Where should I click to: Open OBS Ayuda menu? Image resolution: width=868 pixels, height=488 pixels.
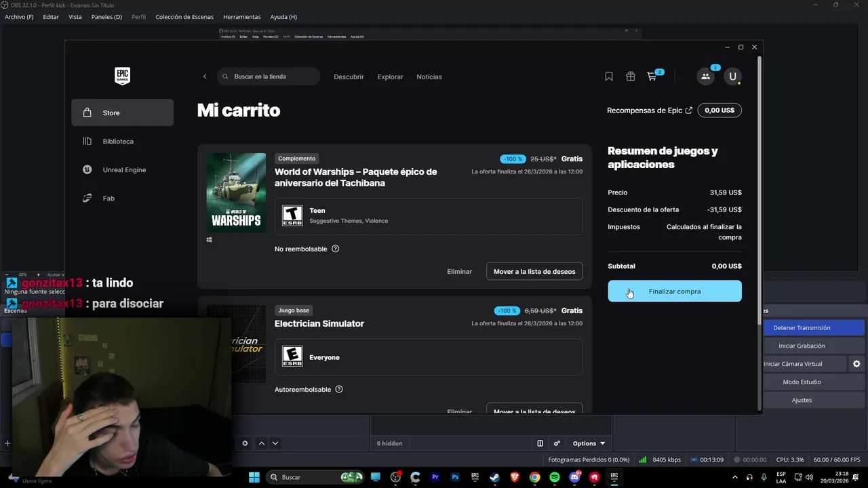coord(283,17)
